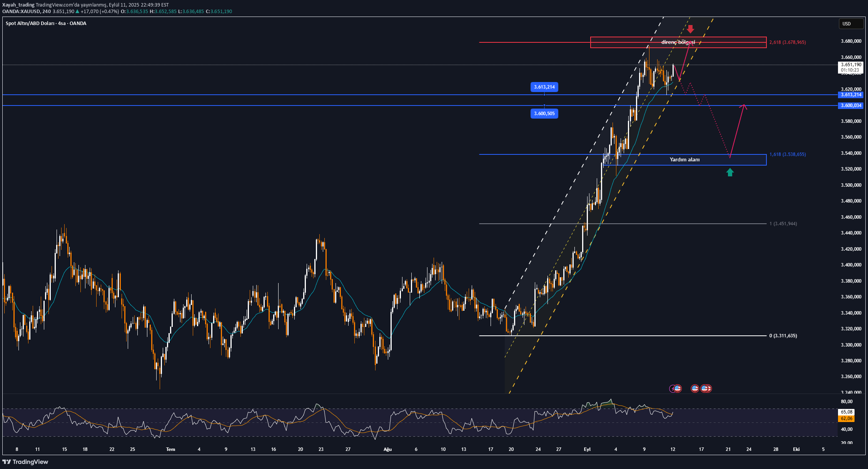Click the 3.660,000 price axis label
Image resolution: width=868 pixels, height=469 pixels.
[851, 57]
